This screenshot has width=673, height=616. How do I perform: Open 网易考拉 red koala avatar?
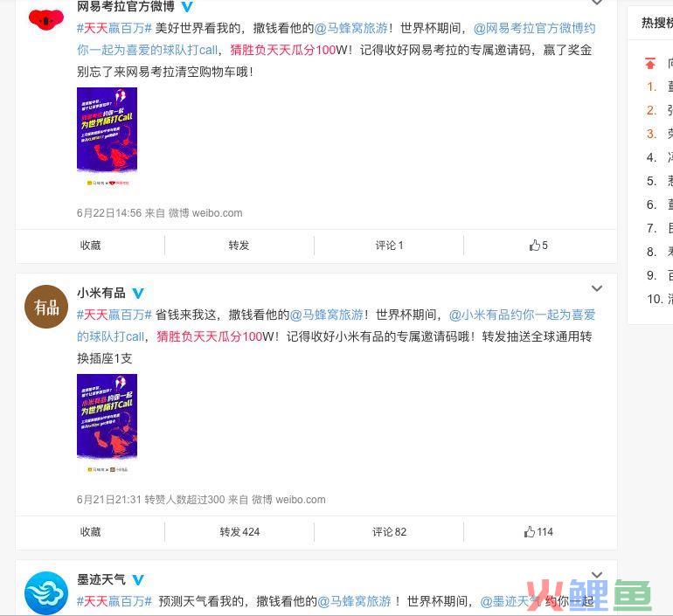(46, 19)
